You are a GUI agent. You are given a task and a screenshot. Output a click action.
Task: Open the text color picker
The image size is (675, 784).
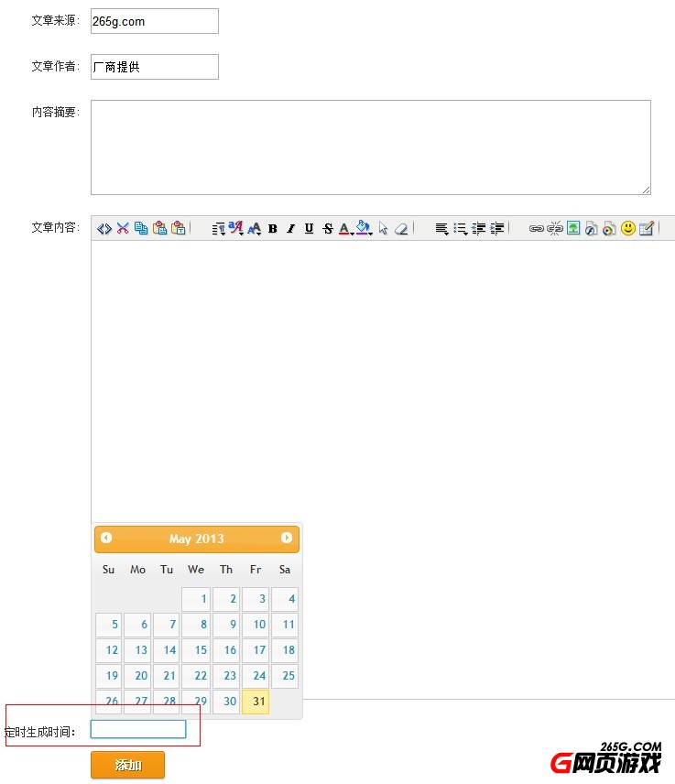(346, 229)
